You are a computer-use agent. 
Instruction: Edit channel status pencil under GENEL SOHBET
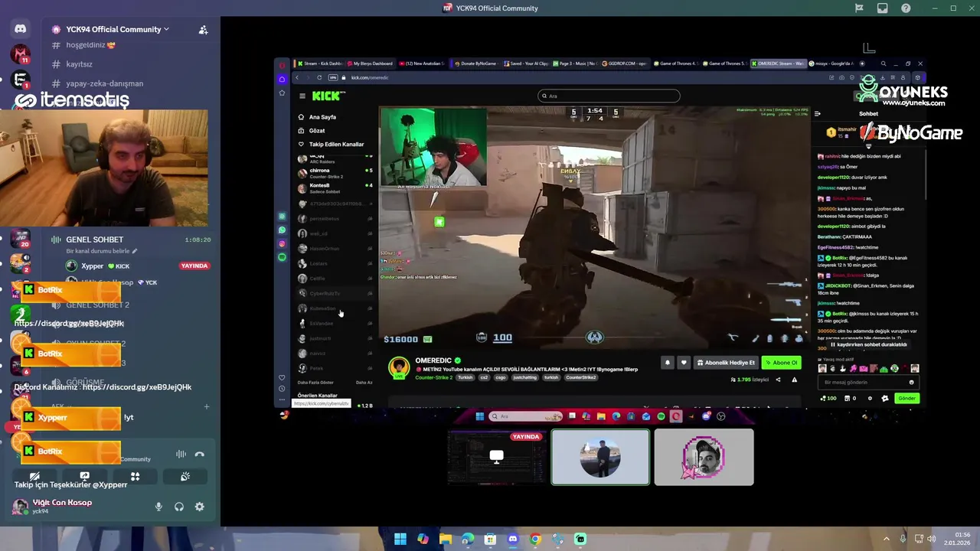click(134, 251)
